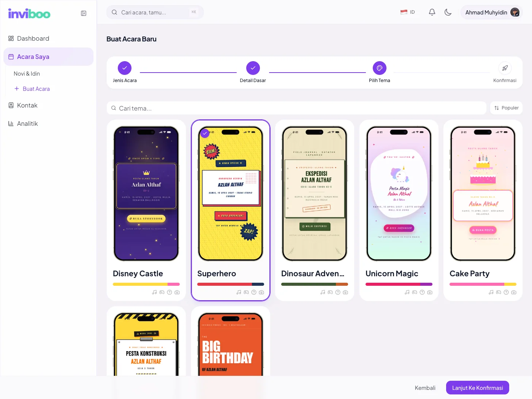
Task: Click the Superhero red-navy color bar
Action: (x=231, y=284)
